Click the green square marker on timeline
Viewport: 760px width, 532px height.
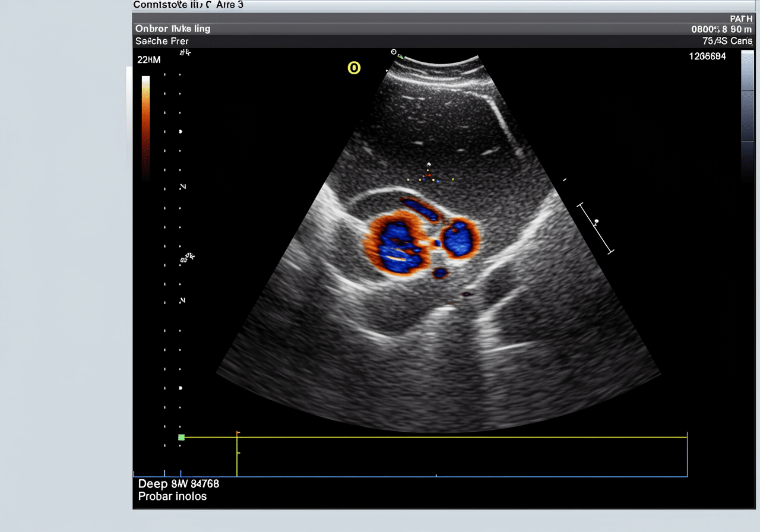click(182, 438)
